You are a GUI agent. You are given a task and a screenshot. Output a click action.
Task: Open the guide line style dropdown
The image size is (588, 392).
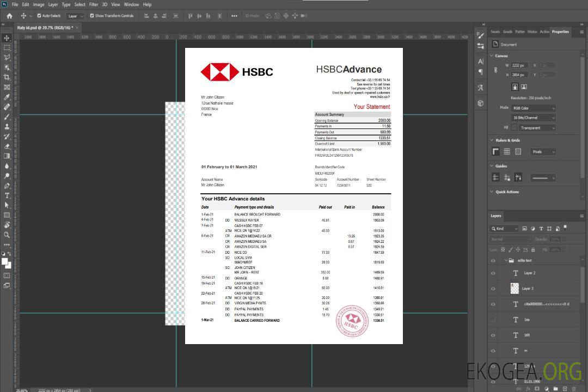(543, 178)
